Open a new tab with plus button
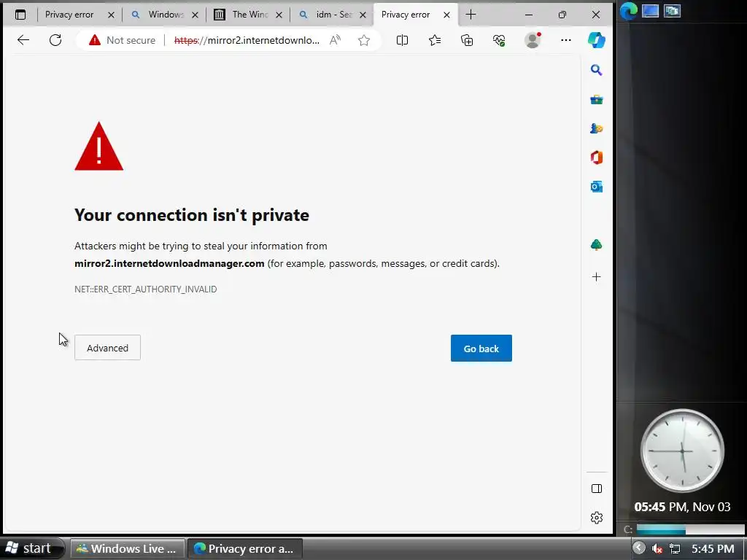This screenshot has width=747, height=560. [x=471, y=15]
